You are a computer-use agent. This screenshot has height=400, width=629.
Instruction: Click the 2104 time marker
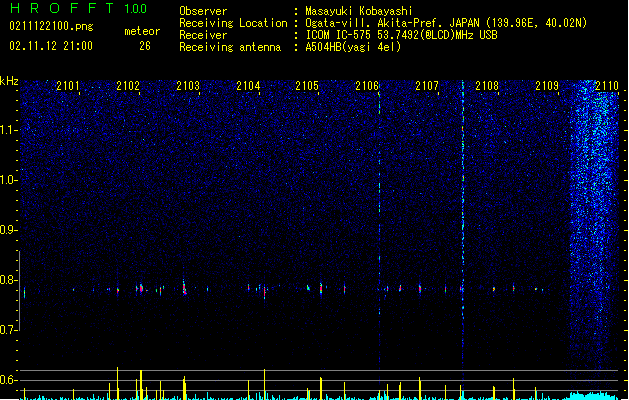click(x=248, y=85)
